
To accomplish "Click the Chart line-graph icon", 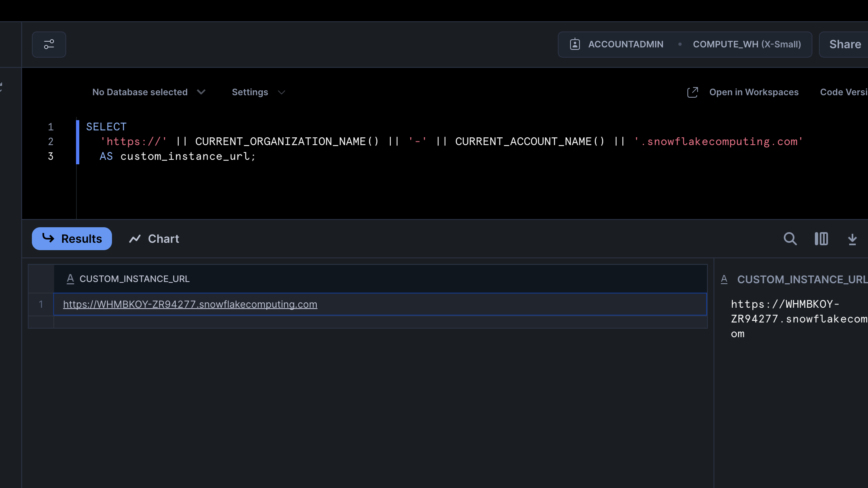I will (x=135, y=239).
